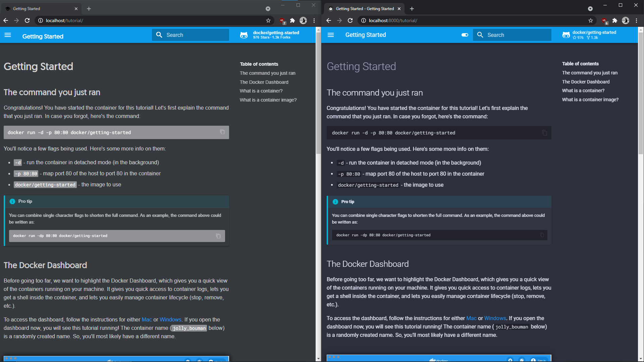Open a new tab in left browser
This screenshot has height=362, width=644.
[x=89, y=9]
